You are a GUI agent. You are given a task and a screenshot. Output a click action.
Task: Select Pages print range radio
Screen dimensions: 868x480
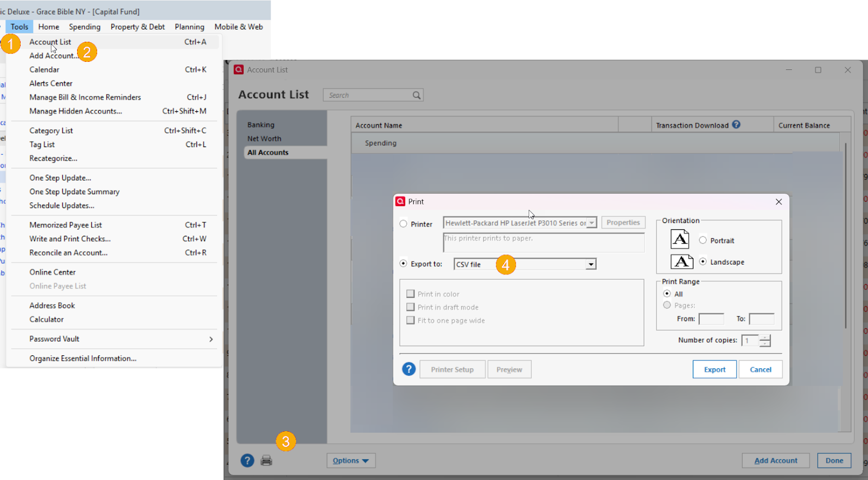coord(667,305)
